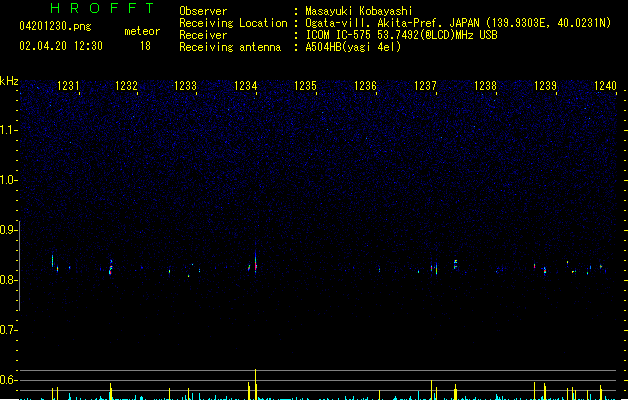Click the tallest yellow intensity spike at 1234

(256, 384)
